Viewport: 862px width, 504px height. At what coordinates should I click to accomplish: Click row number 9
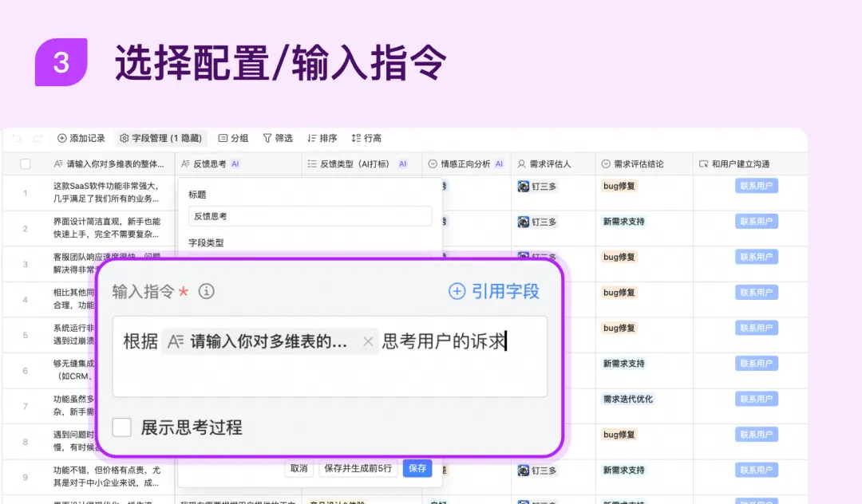point(26,477)
